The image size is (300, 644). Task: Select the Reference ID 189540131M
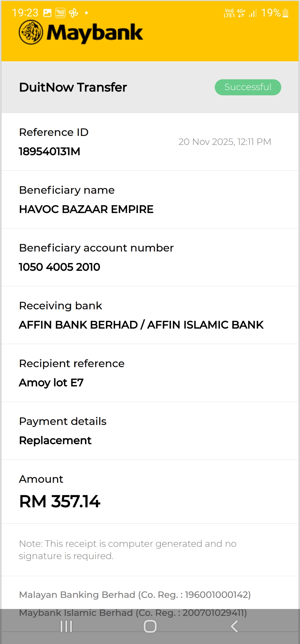49,152
